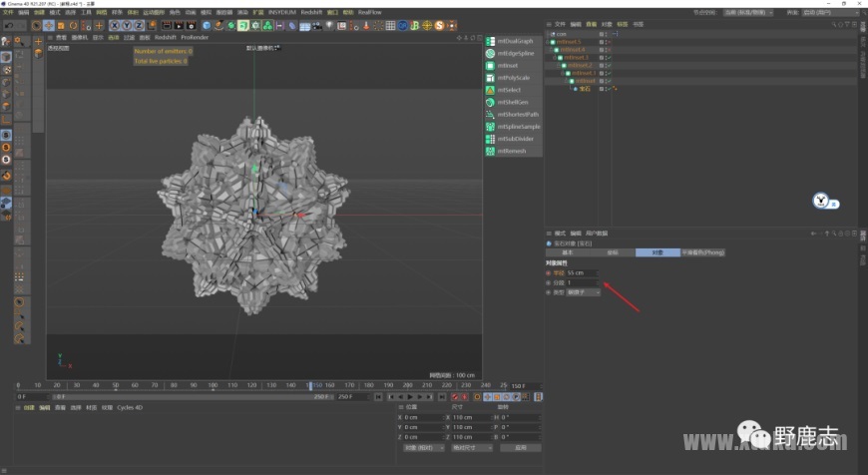Switch to the 基本 tab in attributes
The width and height of the screenshot is (868, 475).
click(568, 252)
